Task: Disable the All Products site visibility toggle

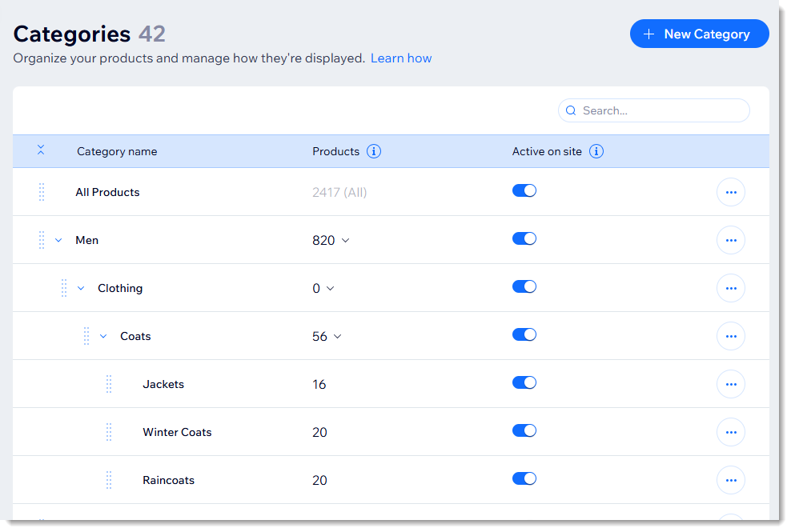Action: pos(524,190)
